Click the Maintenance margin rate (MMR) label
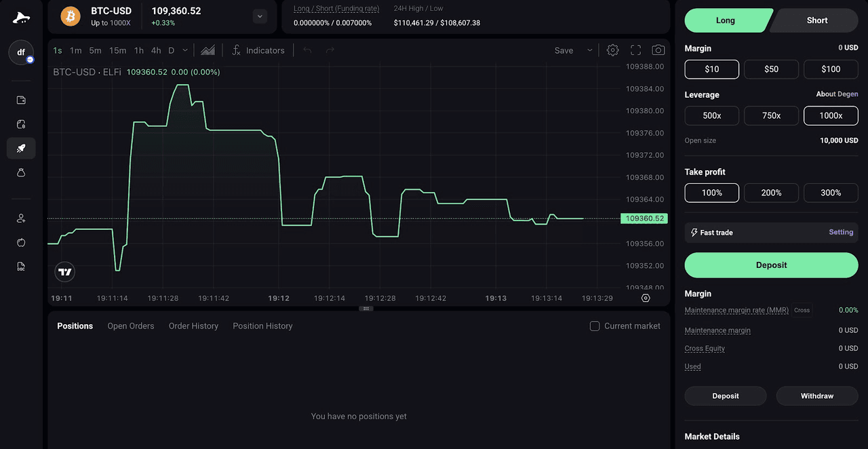Screen dimensions: 868x449 click(x=736, y=310)
